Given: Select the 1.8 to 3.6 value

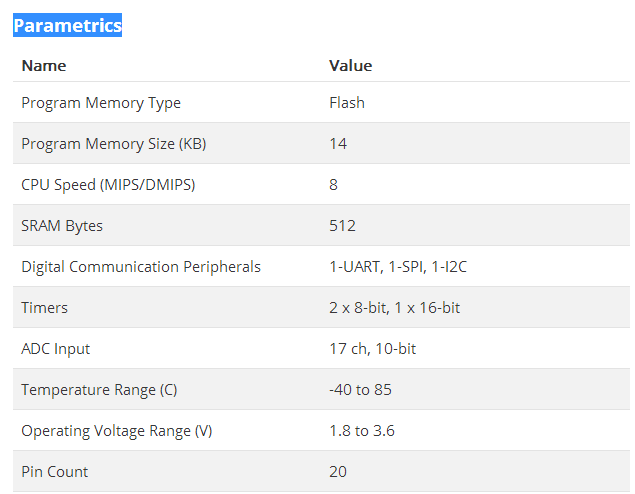Looking at the screenshot, I should (360, 431).
